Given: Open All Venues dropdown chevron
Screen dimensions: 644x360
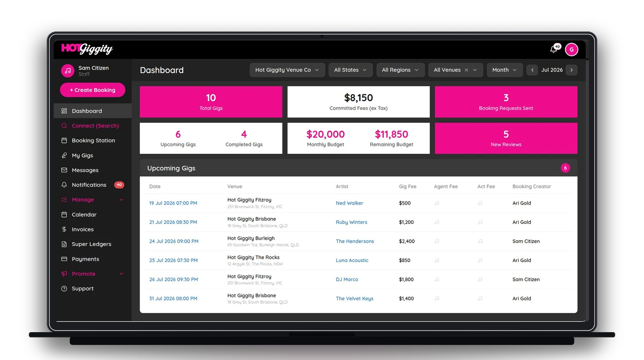Looking at the screenshot, I should [x=475, y=70].
